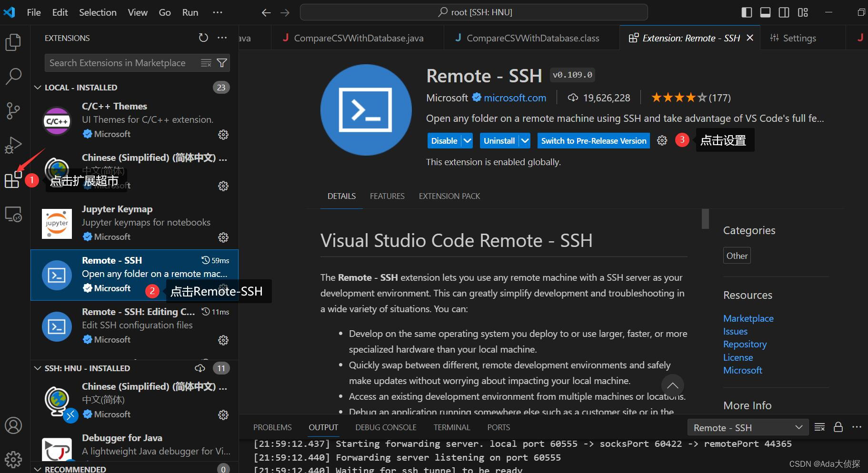The image size is (868, 473).
Task: Click Switch to Pre-Release Version
Action: coord(593,140)
